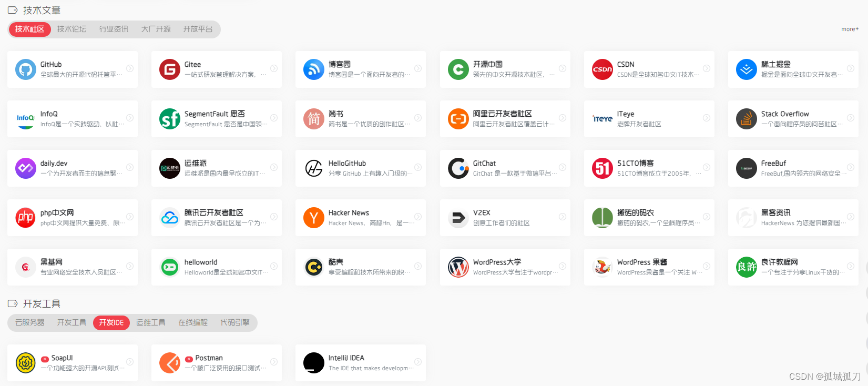
Task: Click the arrow button on Postman card
Action: (274, 362)
